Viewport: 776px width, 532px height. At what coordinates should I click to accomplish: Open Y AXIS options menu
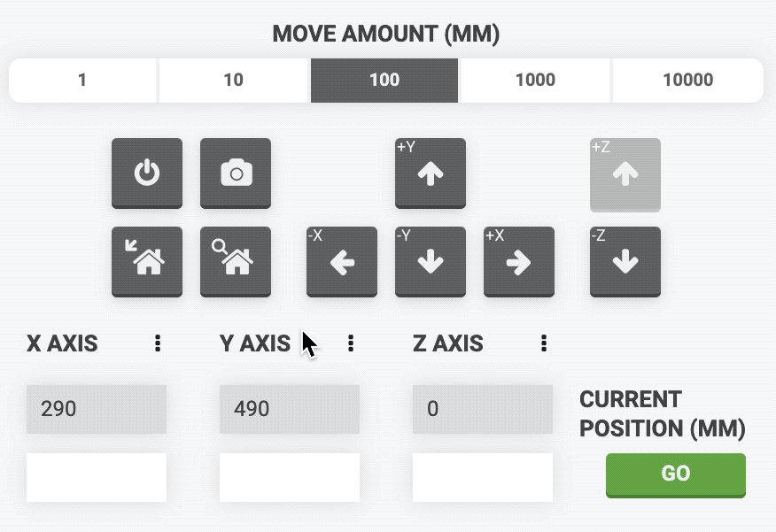[351, 343]
